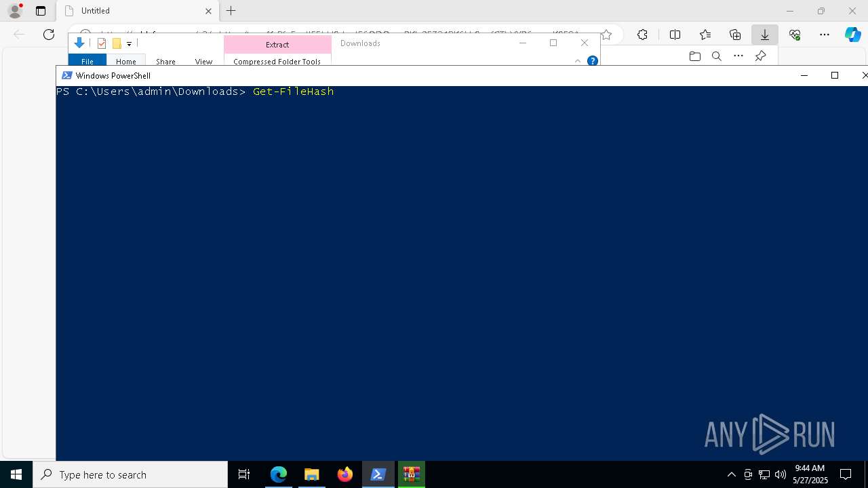868x488 pixels.
Task: Open network tray icon
Action: (x=764, y=474)
